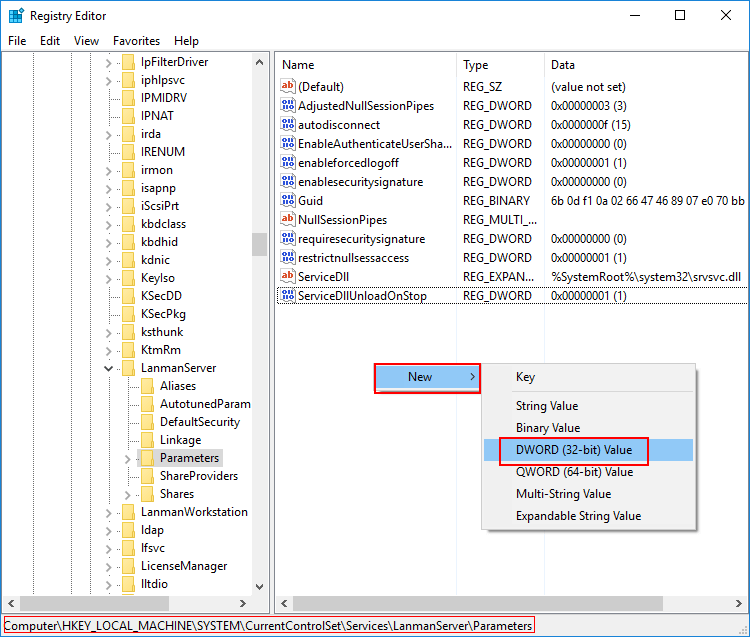Click the enableforcedlogoff DWORD icon

(288, 163)
